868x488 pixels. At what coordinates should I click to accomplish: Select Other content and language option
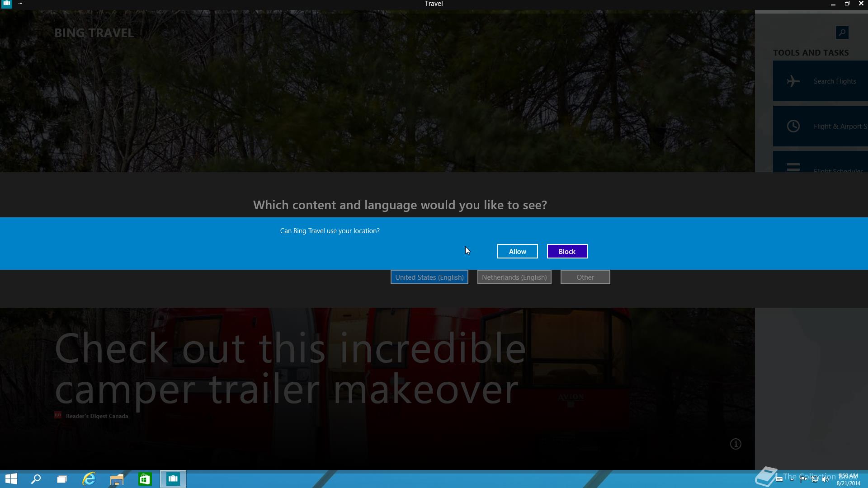point(585,277)
